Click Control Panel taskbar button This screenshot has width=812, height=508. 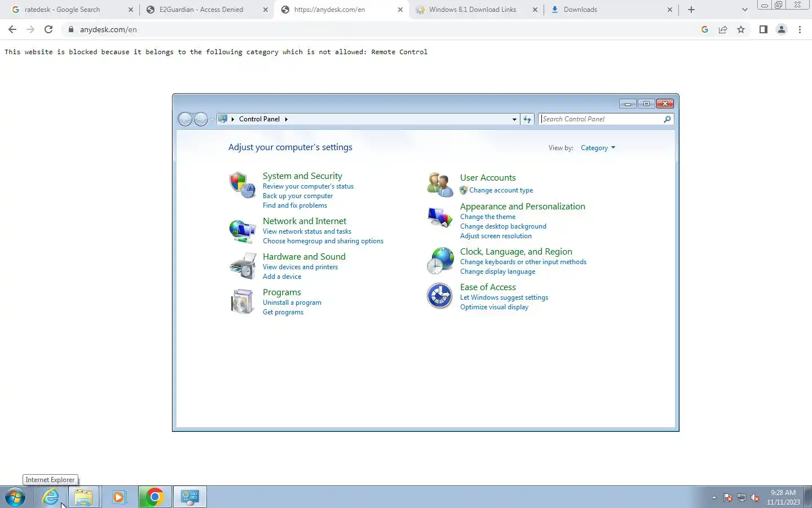coord(190,497)
